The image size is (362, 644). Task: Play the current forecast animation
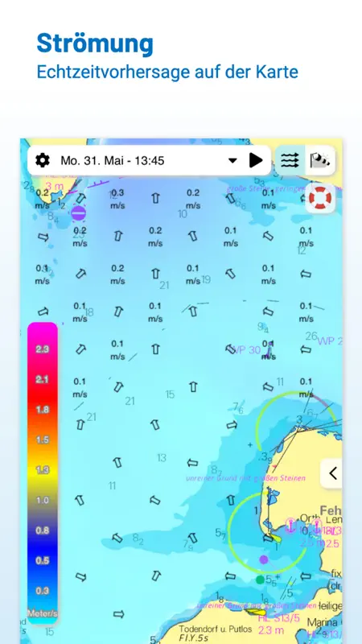[x=256, y=160]
